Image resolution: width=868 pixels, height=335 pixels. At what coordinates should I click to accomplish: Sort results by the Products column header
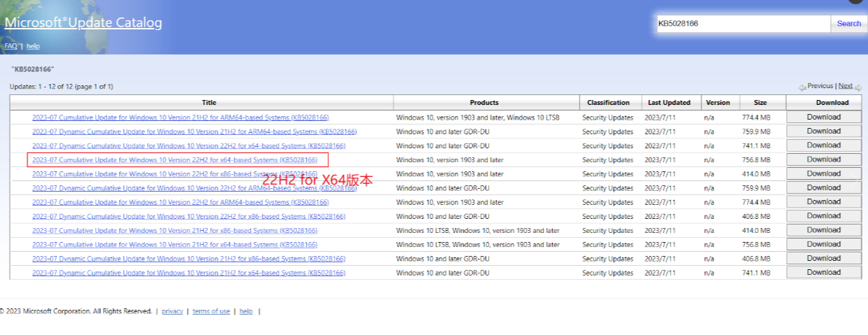coord(484,103)
